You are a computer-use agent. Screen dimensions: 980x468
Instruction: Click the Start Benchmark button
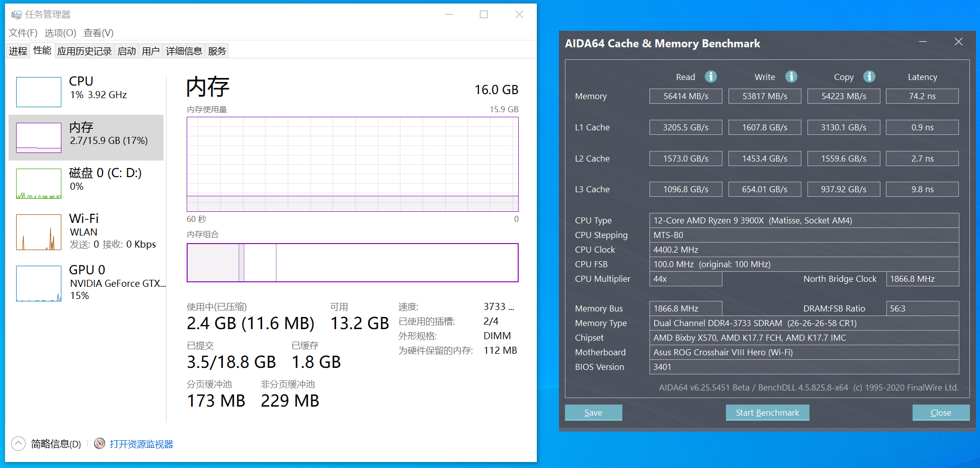(x=767, y=413)
